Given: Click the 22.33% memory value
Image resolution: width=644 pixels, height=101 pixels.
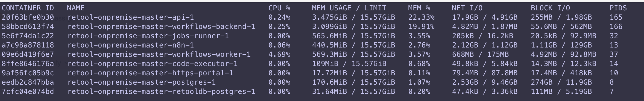Looking at the screenshot, I should [x=421, y=17].
